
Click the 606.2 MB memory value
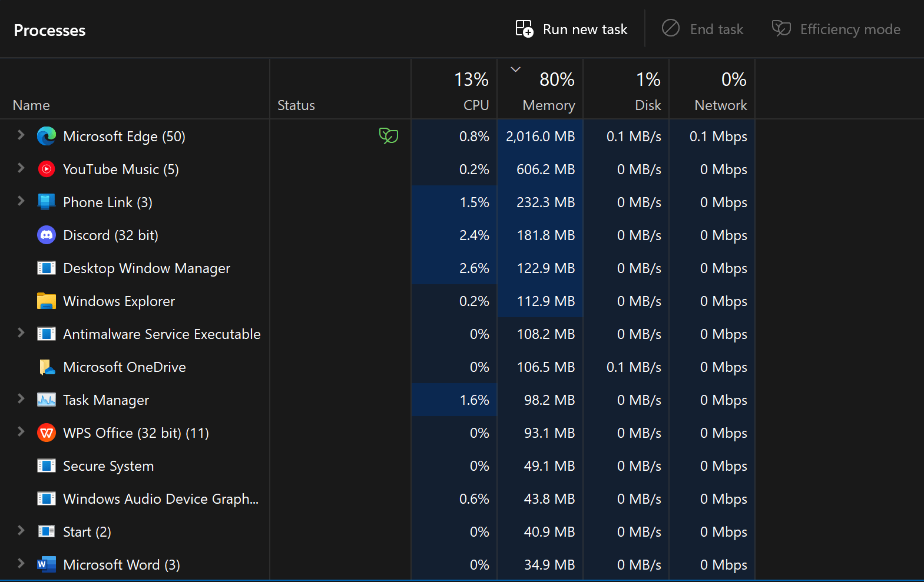[x=545, y=169]
